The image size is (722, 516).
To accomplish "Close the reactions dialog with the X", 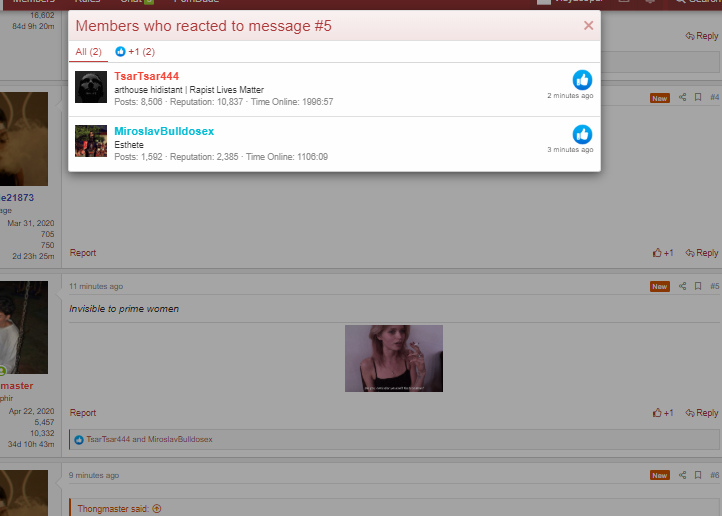I will pyautogui.click(x=588, y=26).
